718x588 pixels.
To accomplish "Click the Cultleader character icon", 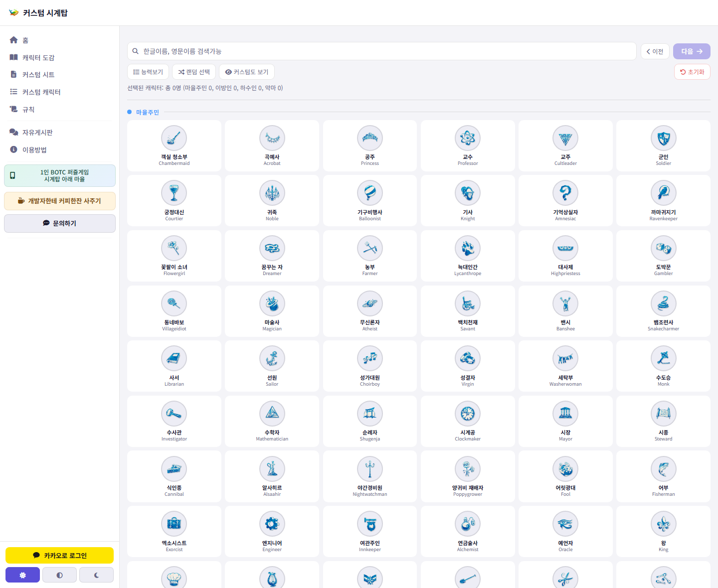I will click(x=565, y=138).
